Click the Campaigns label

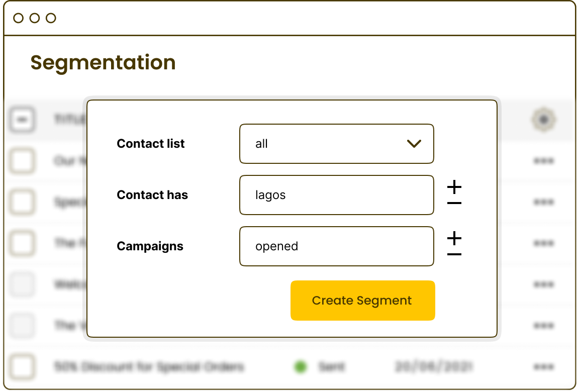pyautogui.click(x=150, y=246)
